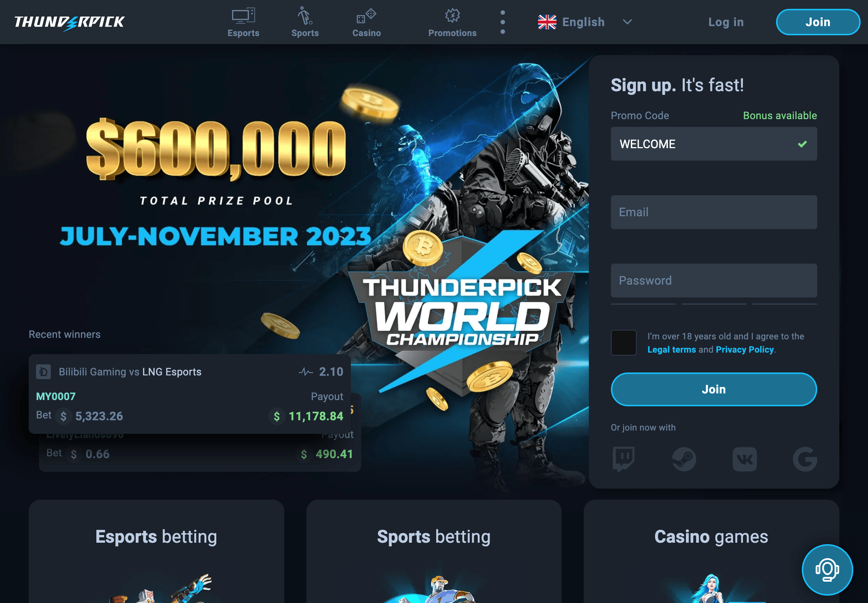Click the VK social login icon
The height and width of the screenshot is (603, 868).
(744, 459)
